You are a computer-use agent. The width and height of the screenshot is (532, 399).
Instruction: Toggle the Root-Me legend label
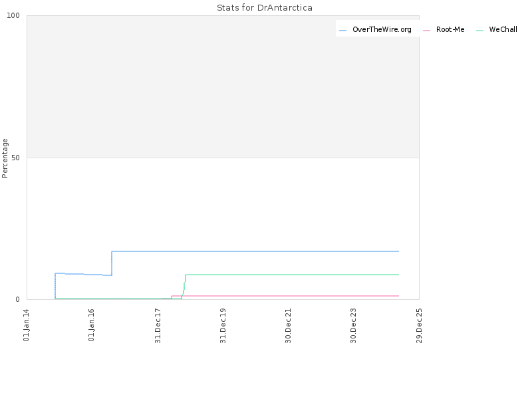[450, 29]
